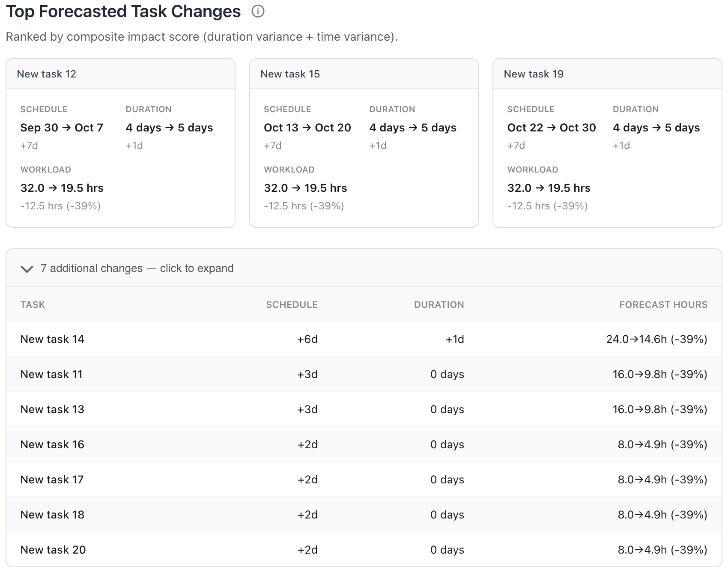Click forecast hours cell in New task 20 row
The image size is (728, 572).
662,550
